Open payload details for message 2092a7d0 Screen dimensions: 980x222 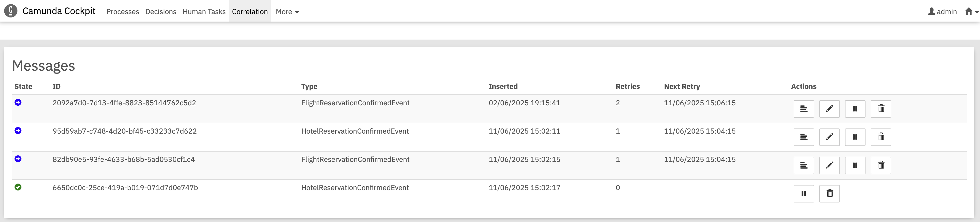pyautogui.click(x=803, y=108)
